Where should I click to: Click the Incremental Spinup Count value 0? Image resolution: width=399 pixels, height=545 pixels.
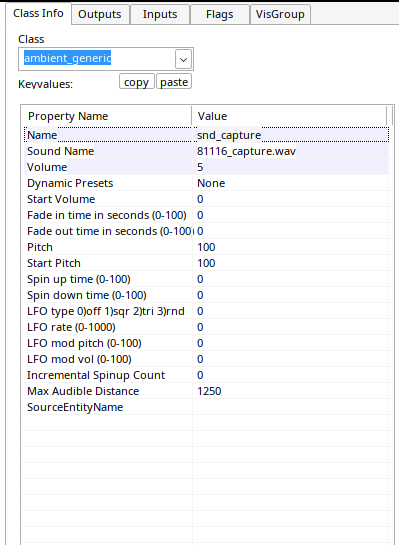291,375
